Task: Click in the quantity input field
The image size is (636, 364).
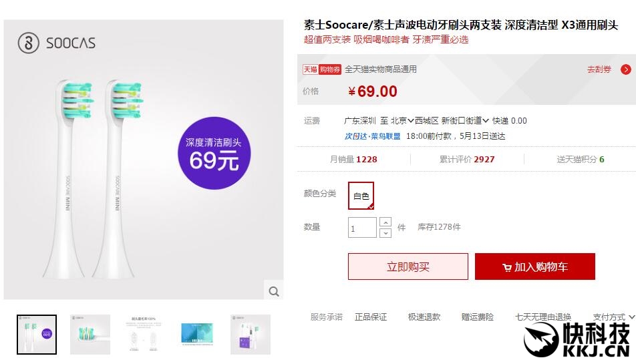Action: 362,228
